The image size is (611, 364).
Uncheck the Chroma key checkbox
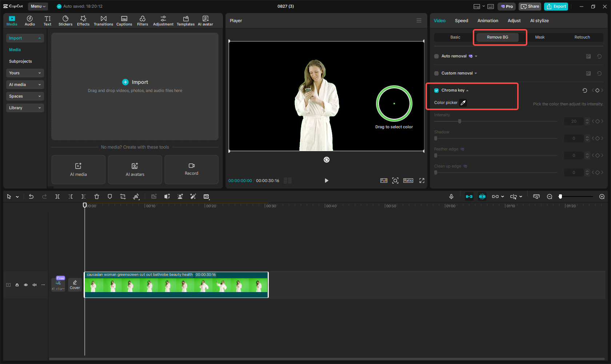click(x=436, y=90)
